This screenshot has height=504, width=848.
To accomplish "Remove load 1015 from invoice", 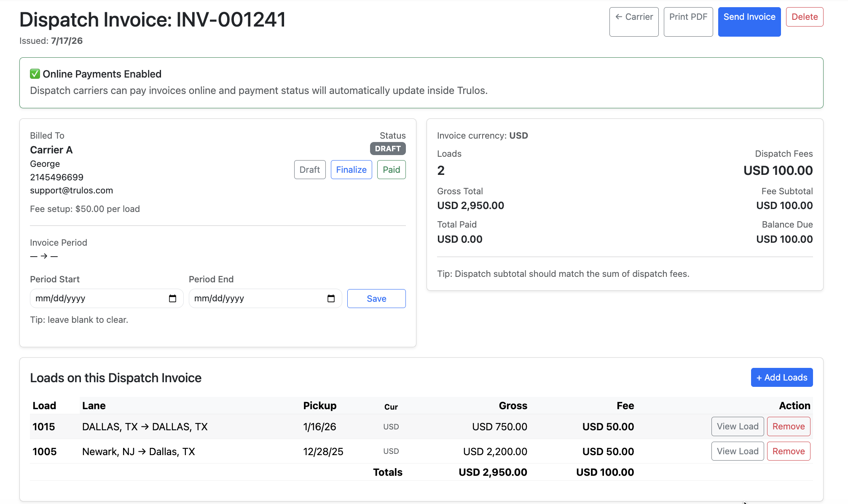I will coord(789,426).
